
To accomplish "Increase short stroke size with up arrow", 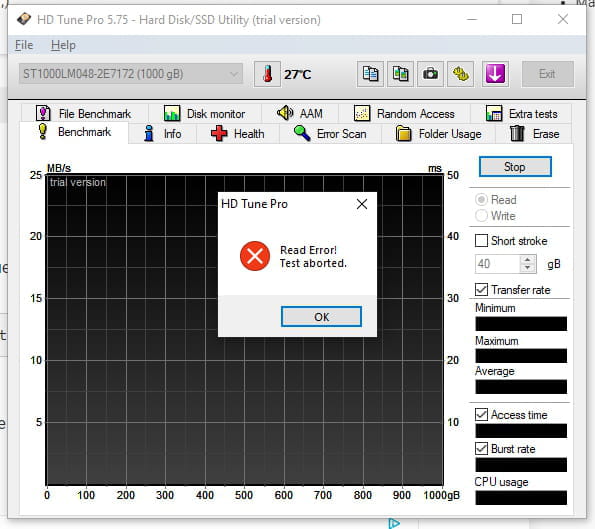I will 527,260.
